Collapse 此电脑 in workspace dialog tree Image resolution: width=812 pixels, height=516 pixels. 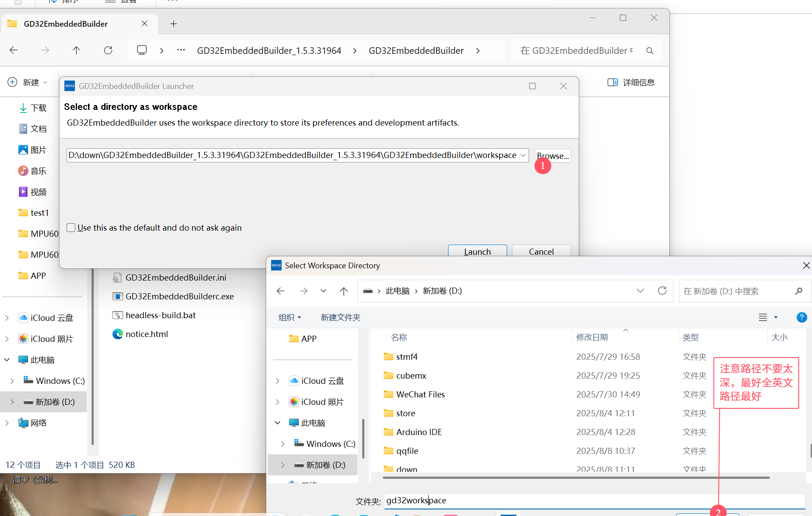(278, 423)
